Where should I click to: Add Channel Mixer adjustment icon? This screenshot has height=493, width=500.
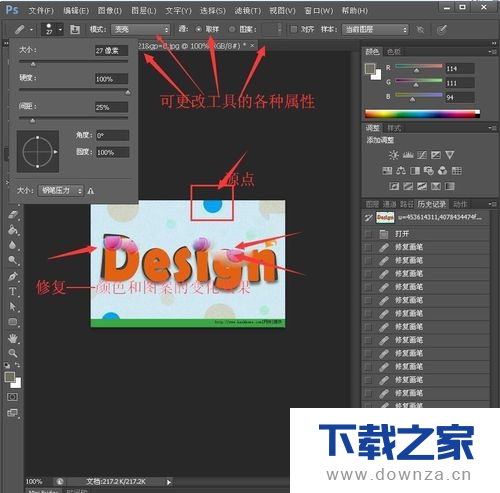point(442,171)
